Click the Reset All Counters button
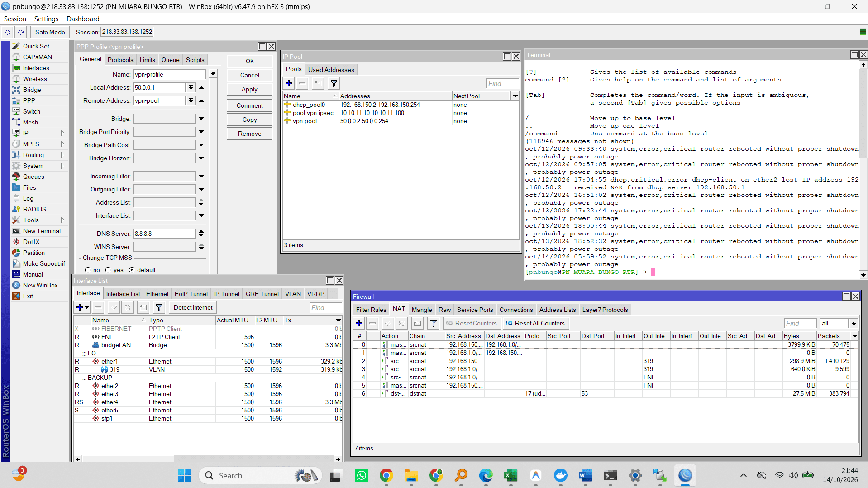Image resolution: width=868 pixels, height=488 pixels. [x=535, y=323]
